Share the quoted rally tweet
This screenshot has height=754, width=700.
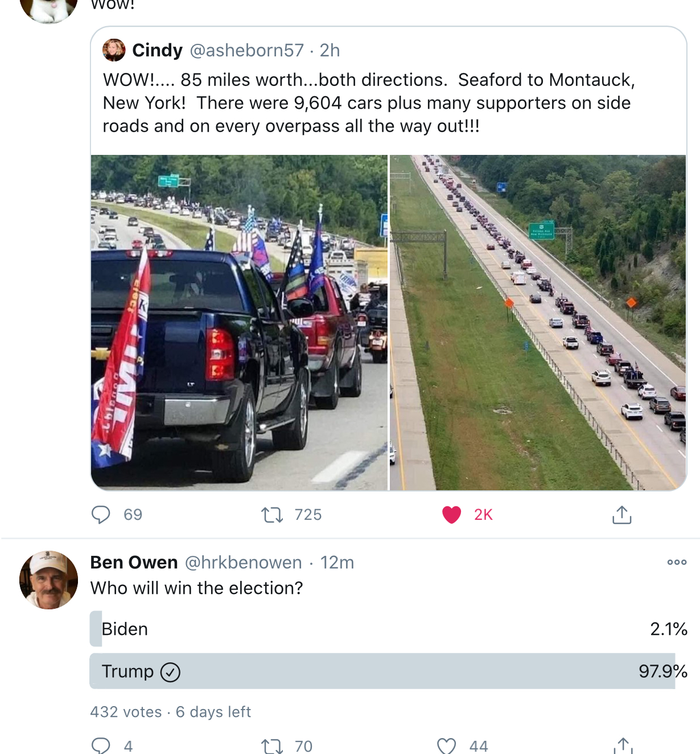[x=621, y=515]
